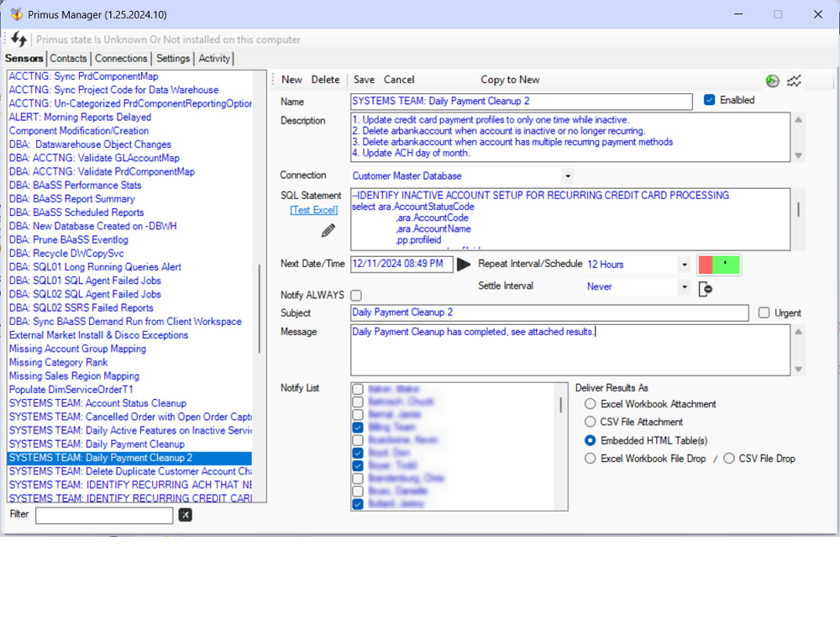The width and height of the screenshot is (840, 630).
Task: Minimize the Primus Manager window
Action: point(738,14)
